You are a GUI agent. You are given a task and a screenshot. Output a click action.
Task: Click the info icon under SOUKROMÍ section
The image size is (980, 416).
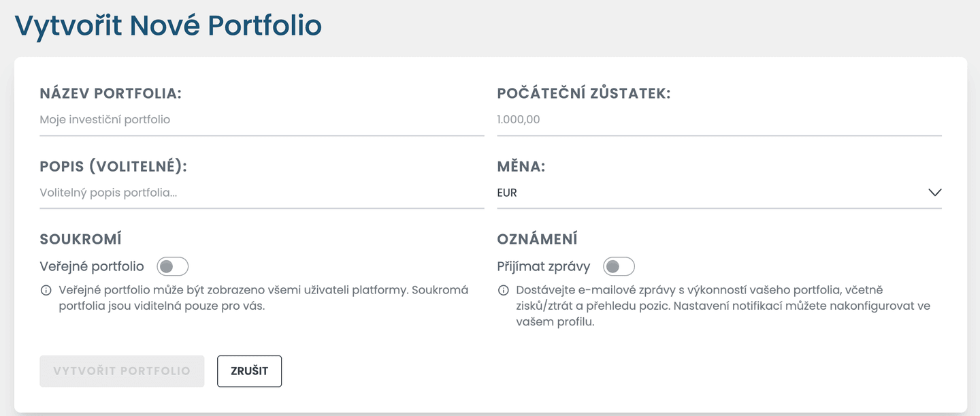[x=45, y=289]
